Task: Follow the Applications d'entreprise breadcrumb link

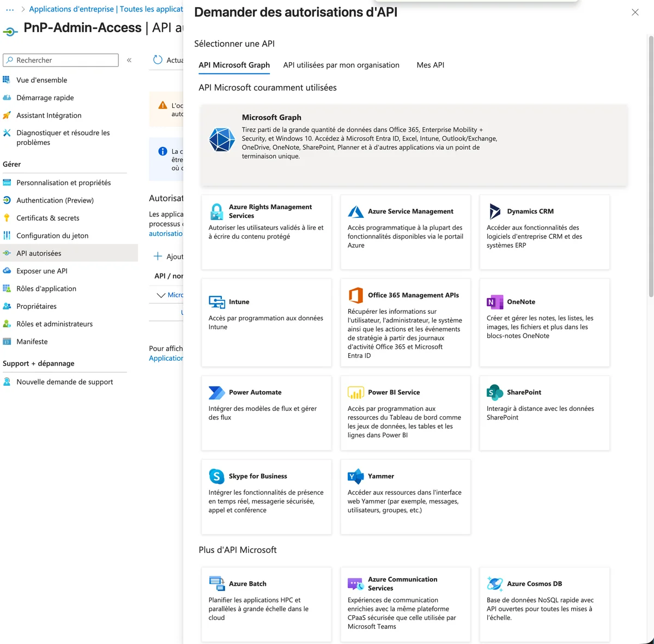Action: pyautogui.click(x=71, y=9)
